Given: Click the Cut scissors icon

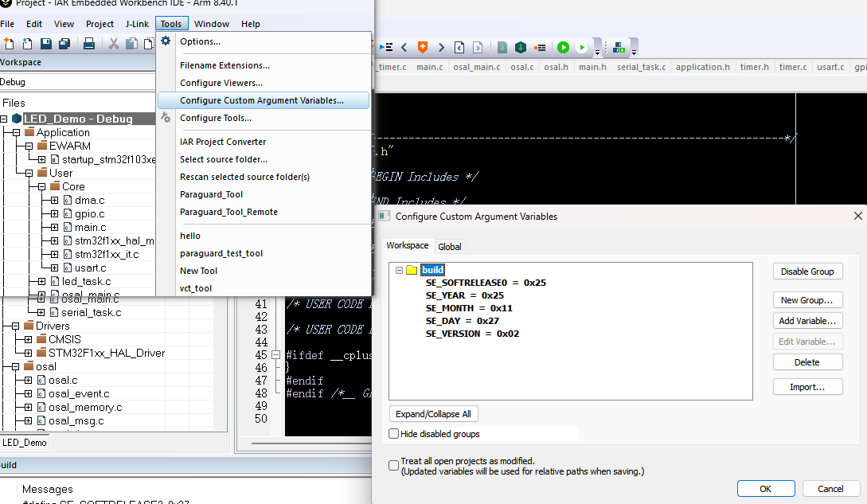Looking at the screenshot, I should point(113,44).
